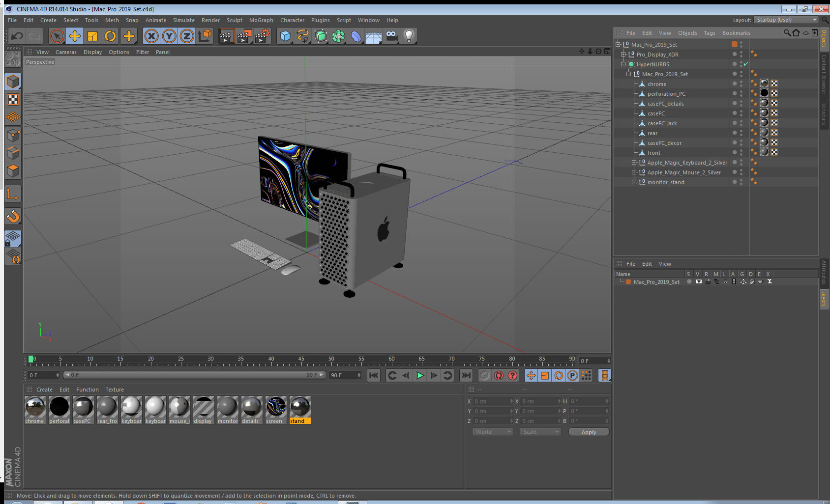The width and height of the screenshot is (830, 504).
Task: Click the record keyframe button
Action: 484,375
